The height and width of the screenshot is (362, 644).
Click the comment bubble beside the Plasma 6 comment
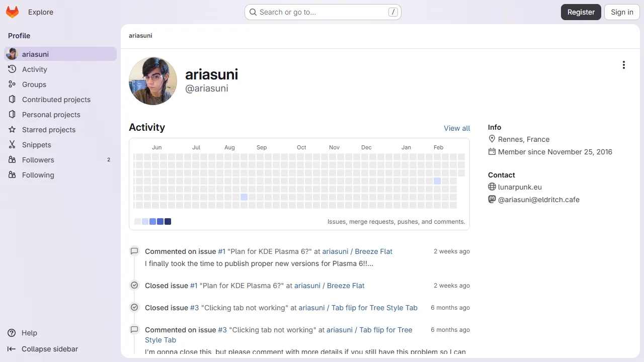point(134,250)
